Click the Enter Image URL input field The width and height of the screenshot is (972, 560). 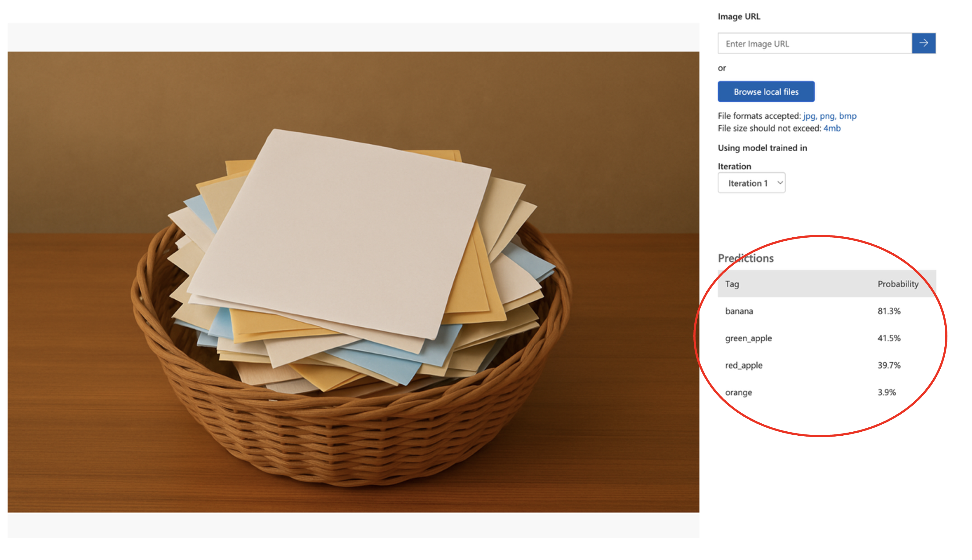click(x=815, y=44)
